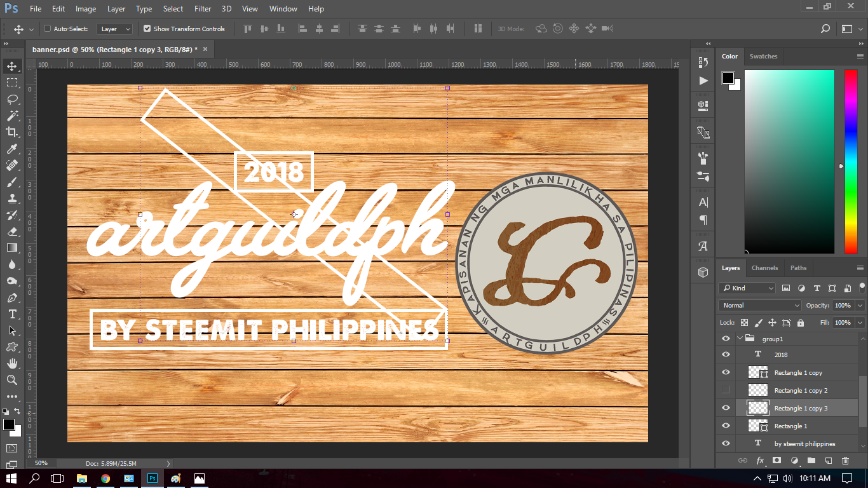Hide the Rectangle 1 copy layer
The width and height of the screenshot is (868, 488).
726,372
